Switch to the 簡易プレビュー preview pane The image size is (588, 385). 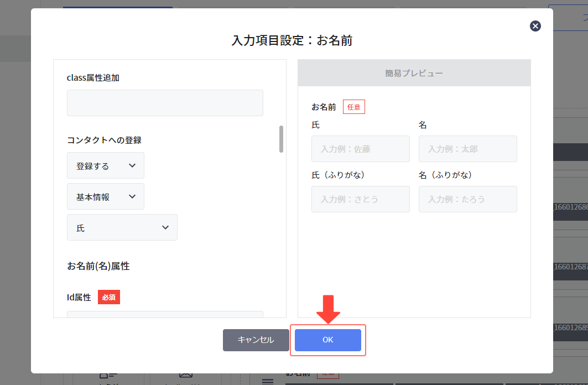click(x=413, y=72)
